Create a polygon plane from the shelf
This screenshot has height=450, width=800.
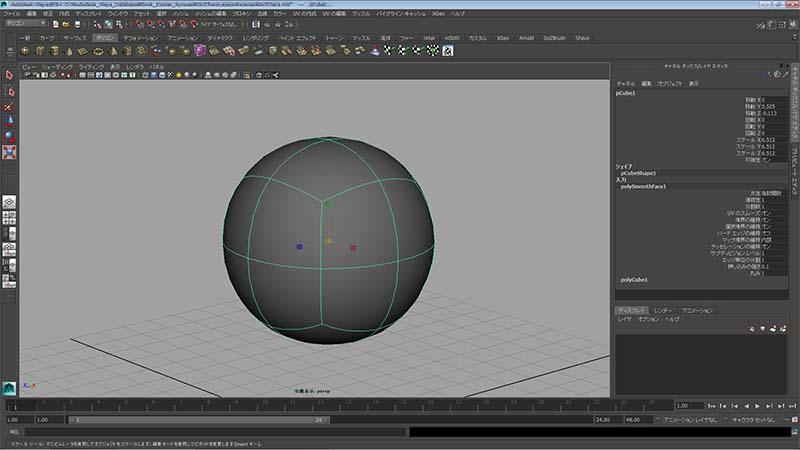click(83, 51)
